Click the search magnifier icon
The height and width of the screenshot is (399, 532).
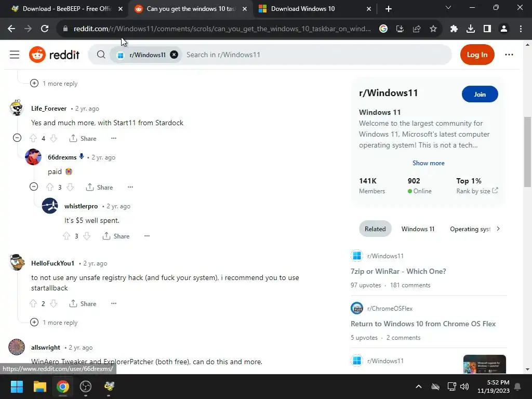click(x=101, y=55)
